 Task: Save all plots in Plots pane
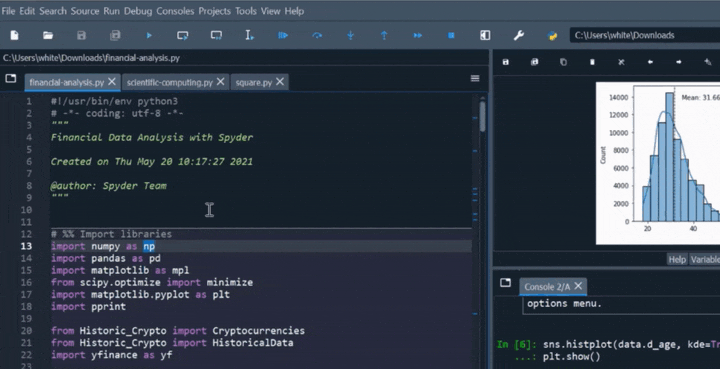tap(534, 62)
